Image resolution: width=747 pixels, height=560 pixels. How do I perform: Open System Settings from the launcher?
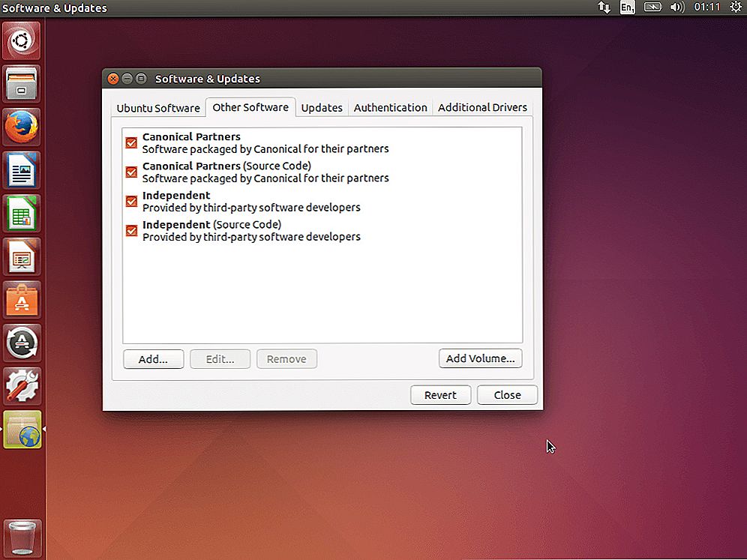[x=22, y=386]
